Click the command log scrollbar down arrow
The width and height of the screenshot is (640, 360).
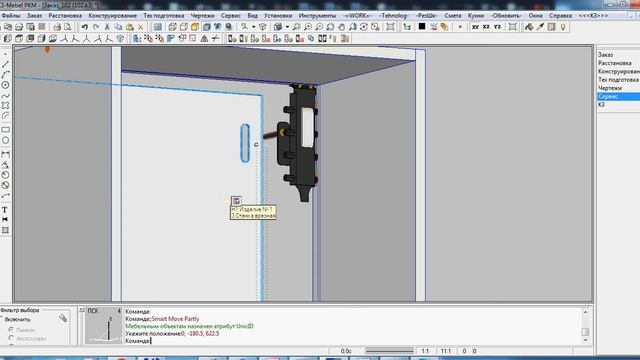(585, 340)
